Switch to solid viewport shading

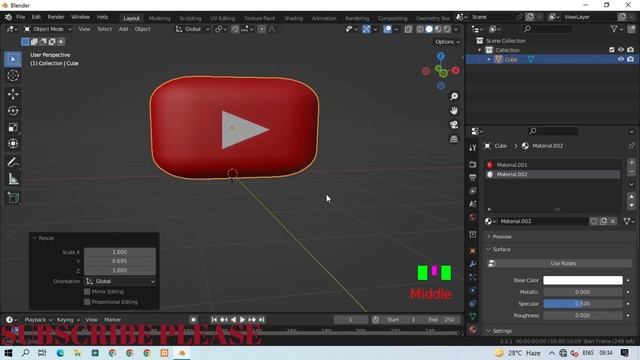(x=429, y=29)
